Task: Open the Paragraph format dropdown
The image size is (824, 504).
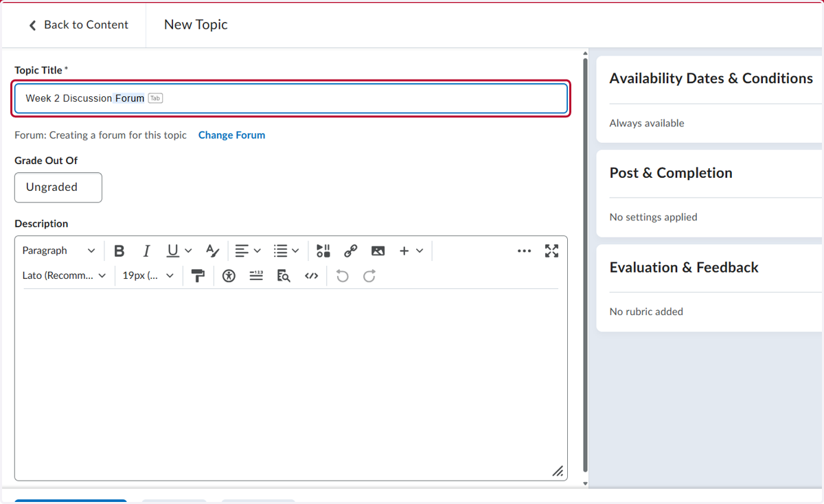Action: [x=59, y=251]
